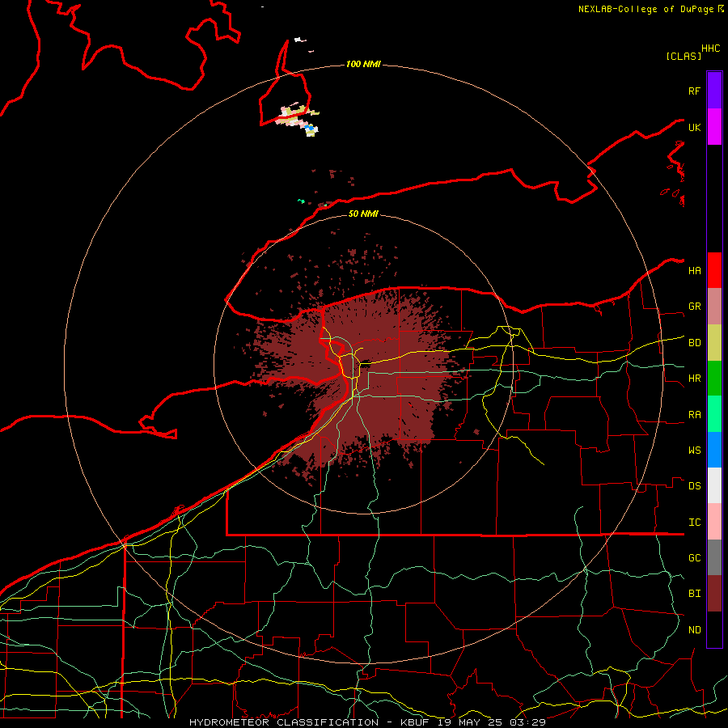Click the RA light green swatch

click(714, 414)
